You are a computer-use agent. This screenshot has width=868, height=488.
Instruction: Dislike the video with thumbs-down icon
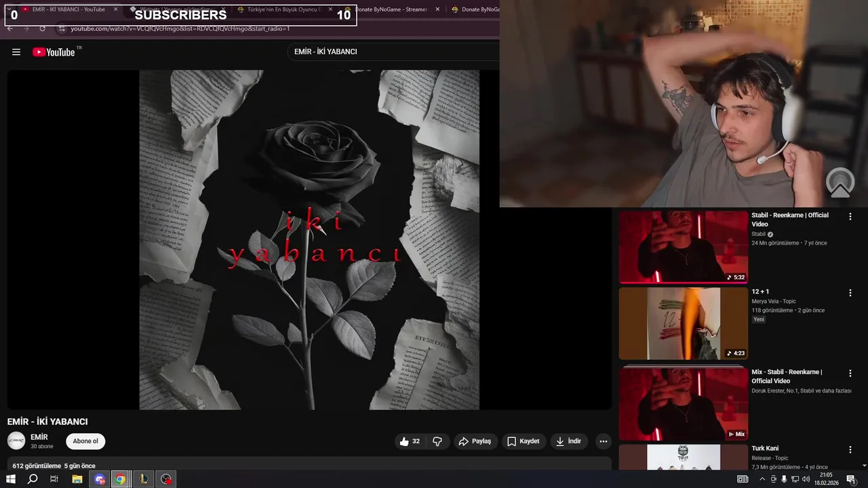click(437, 441)
